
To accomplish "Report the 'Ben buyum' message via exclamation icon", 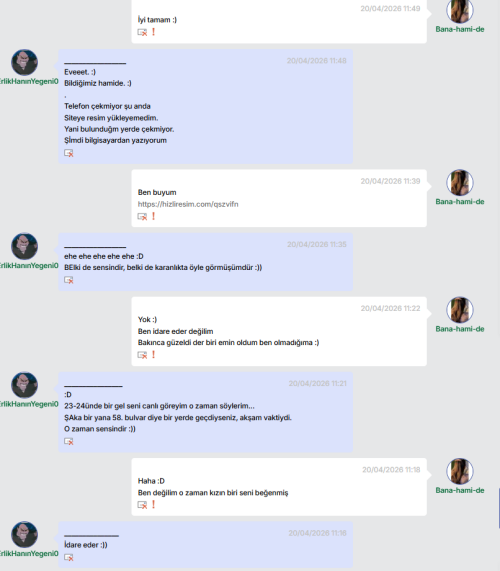I will [x=153, y=216].
